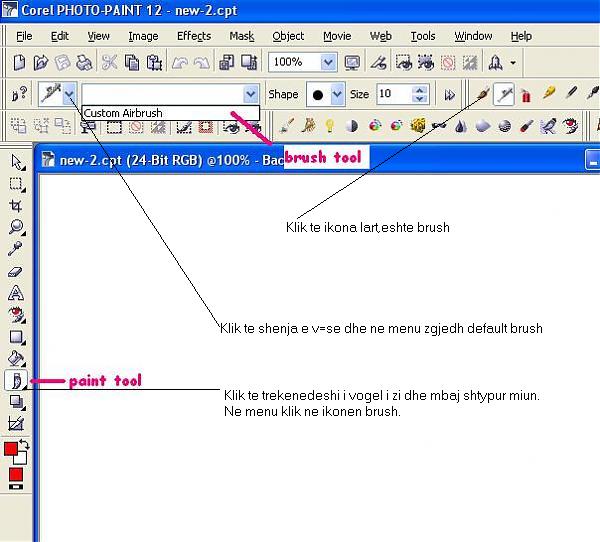
Task: Open the Mask menu
Action: point(242,36)
